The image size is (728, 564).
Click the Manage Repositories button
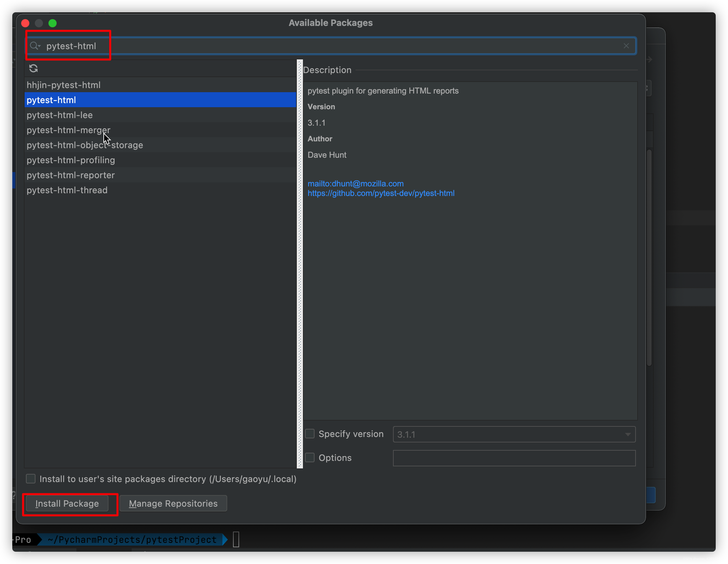[173, 504]
